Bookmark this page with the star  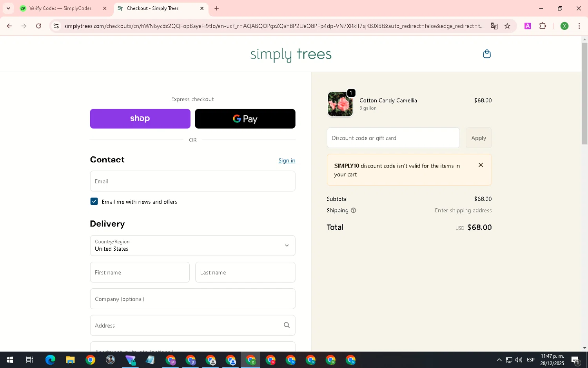coord(507,26)
